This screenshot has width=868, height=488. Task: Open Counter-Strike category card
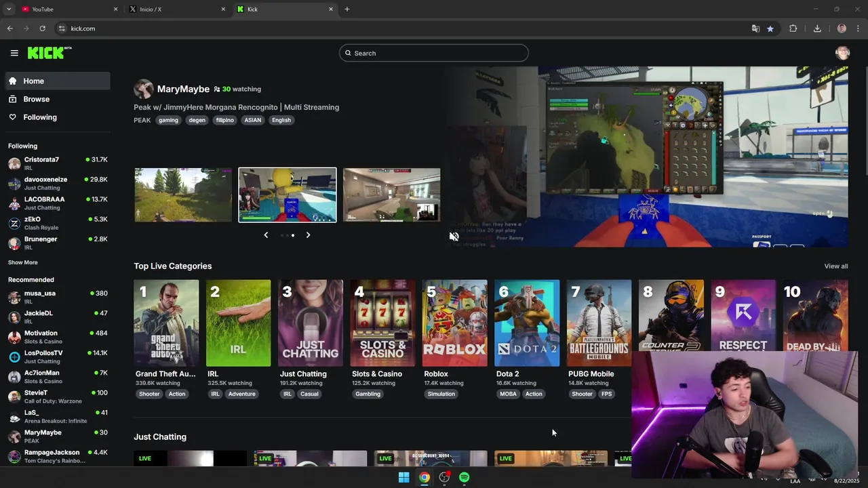(x=671, y=315)
